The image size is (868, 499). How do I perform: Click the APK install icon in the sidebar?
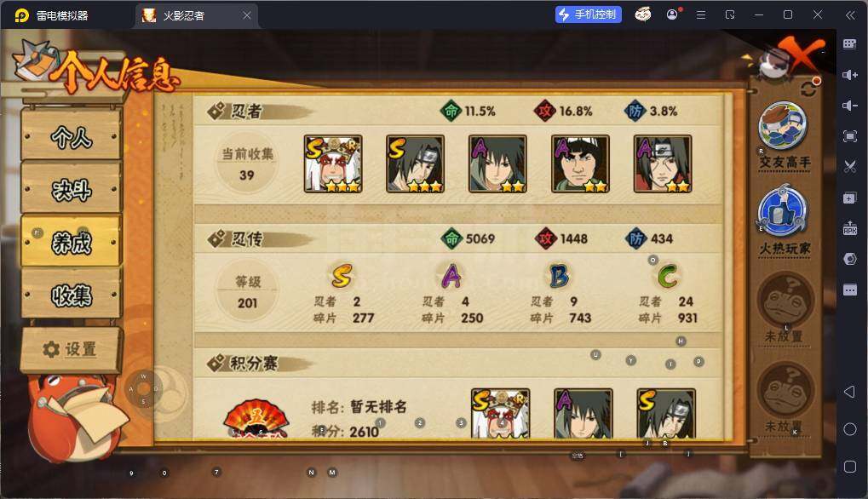point(850,228)
